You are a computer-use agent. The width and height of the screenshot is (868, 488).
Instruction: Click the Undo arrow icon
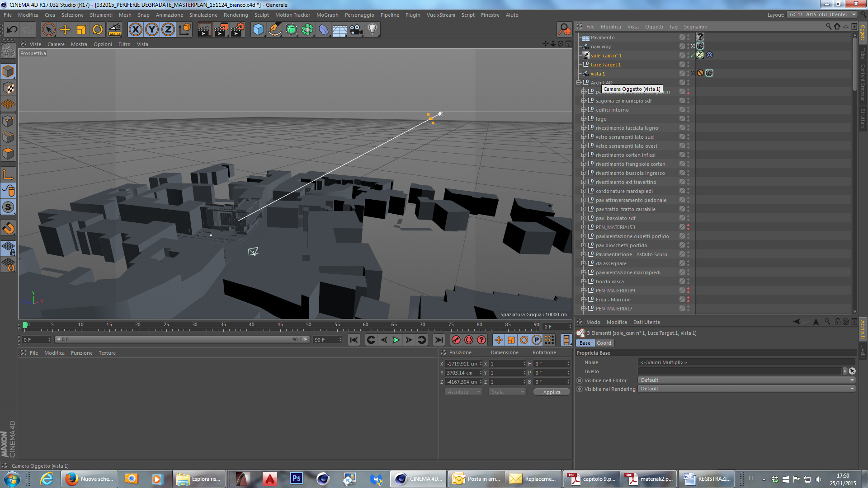tap(12, 30)
